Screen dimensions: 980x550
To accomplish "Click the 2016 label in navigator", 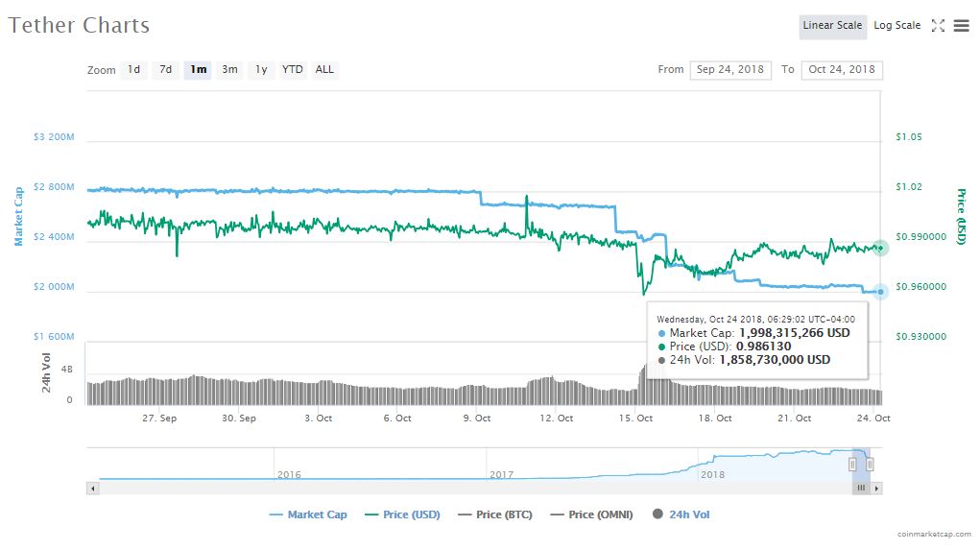I will coord(289,474).
